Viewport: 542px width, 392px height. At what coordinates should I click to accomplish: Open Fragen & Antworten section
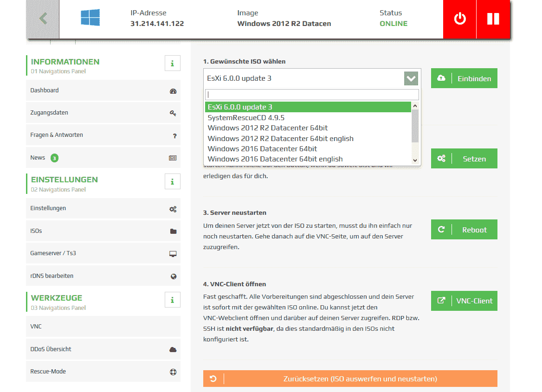click(103, 135)
